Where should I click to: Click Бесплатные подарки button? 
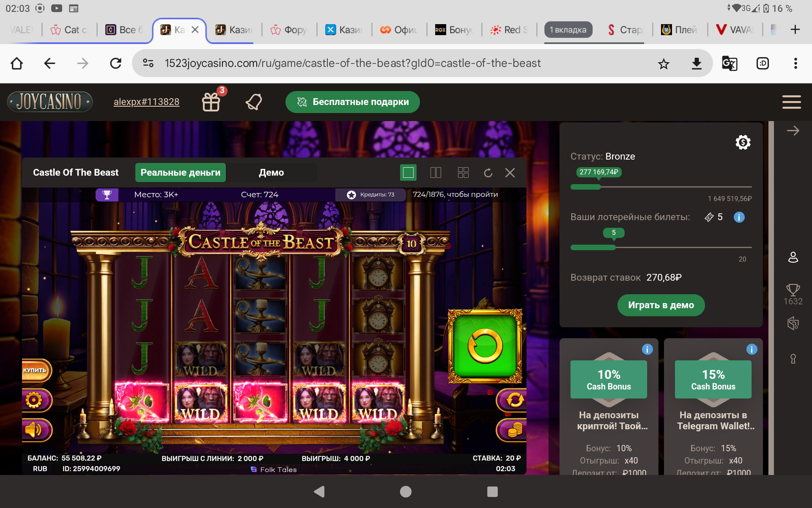tap(352, 102)
